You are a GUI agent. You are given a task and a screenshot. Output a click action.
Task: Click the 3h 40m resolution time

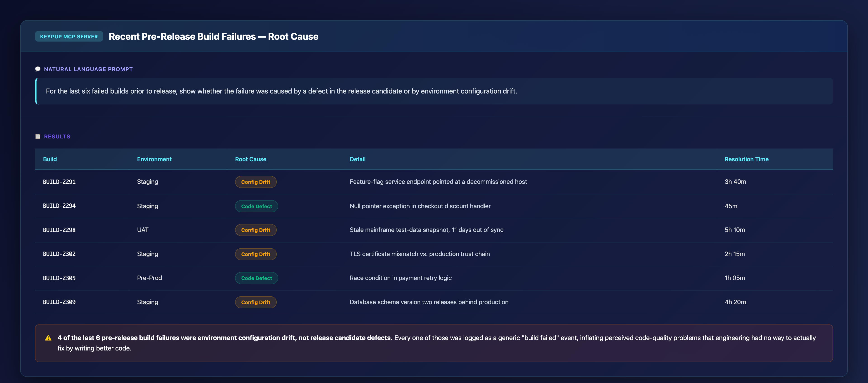click(x=735, y=182)
